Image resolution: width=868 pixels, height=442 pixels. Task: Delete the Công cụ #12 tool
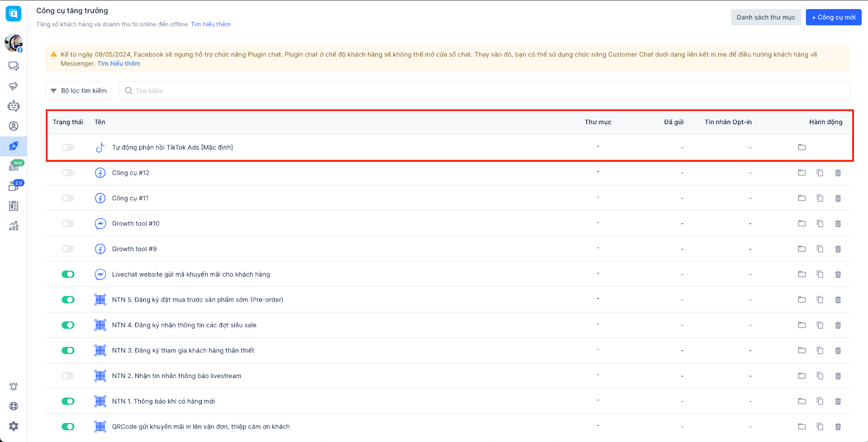[838, 173]
